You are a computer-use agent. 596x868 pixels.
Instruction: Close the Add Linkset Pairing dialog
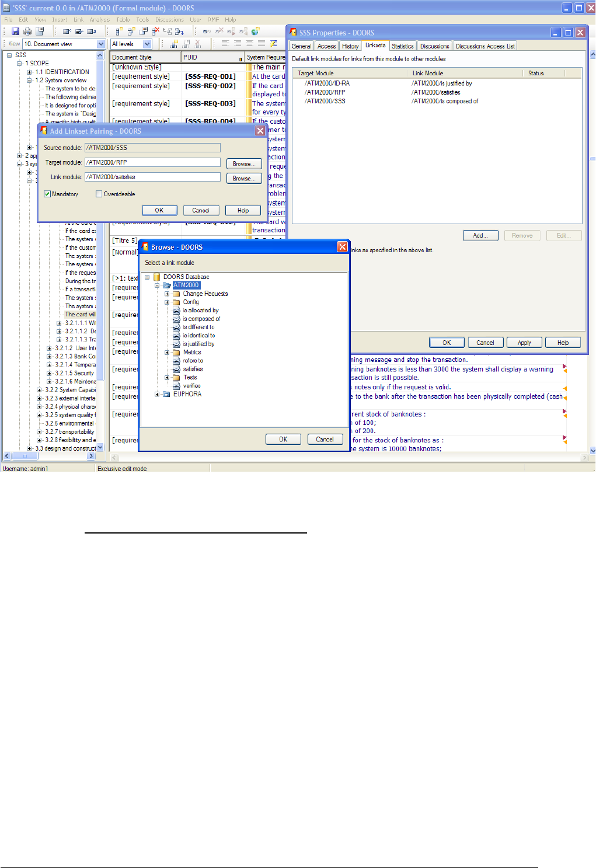coord(260,131)
